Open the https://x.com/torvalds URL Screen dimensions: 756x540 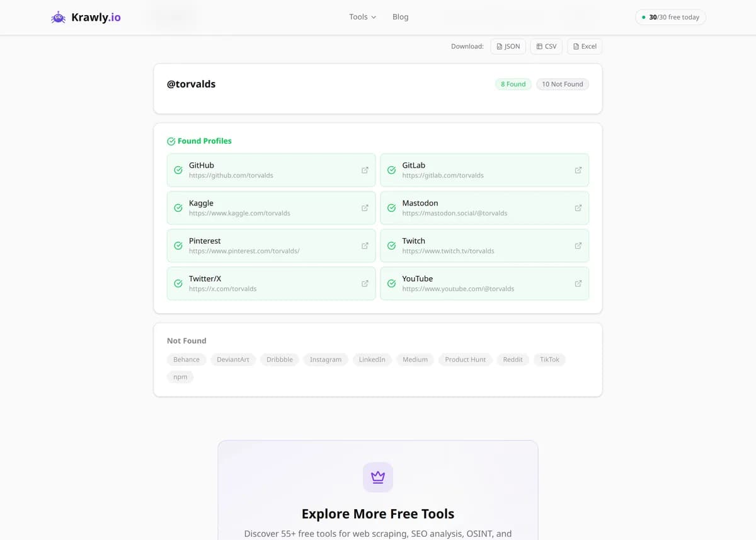(223, 289)
